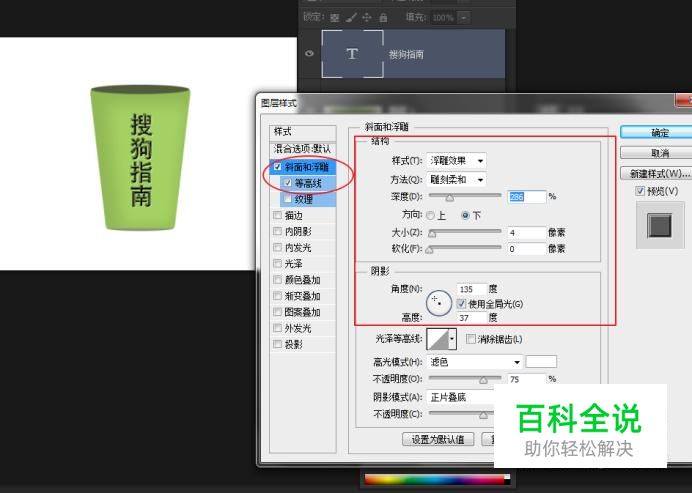This screenshot has width=692, height=493.
Task: Enable the 外发光 checkbox
Action: point(277,328)
